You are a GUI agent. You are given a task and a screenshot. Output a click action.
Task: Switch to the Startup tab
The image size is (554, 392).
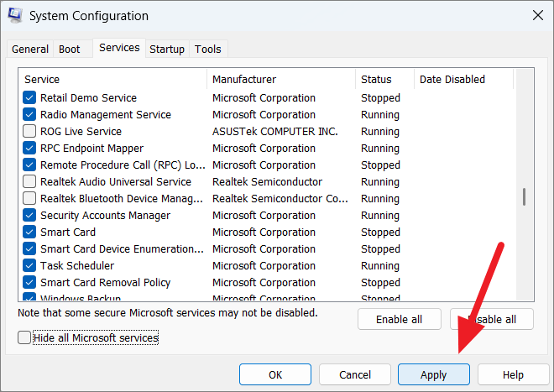tap(166, 50)
